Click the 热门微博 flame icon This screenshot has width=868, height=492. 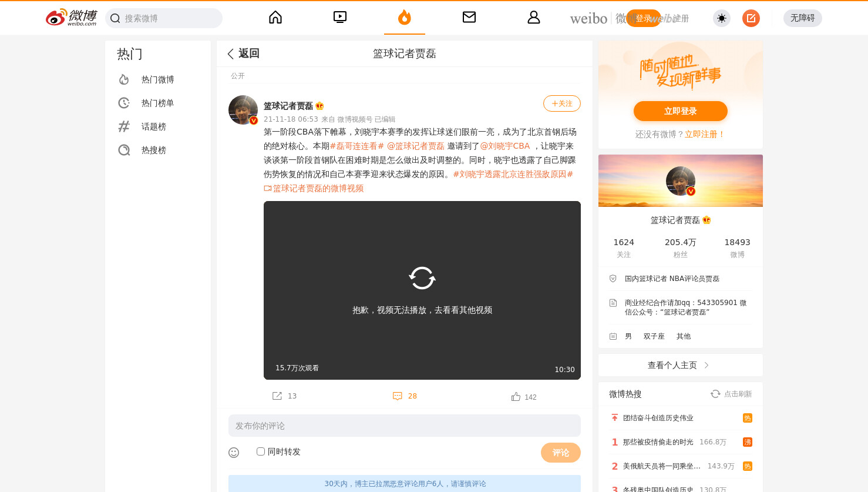(x=124, y=79)
